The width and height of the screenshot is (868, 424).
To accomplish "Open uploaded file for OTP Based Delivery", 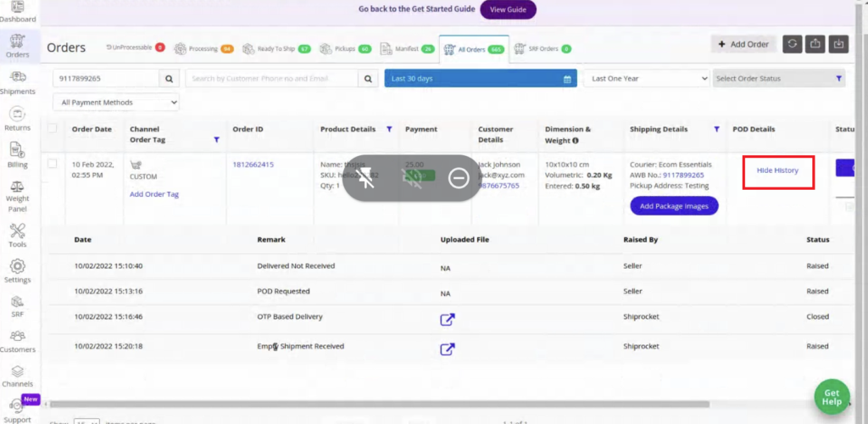I will pos(448,320).
